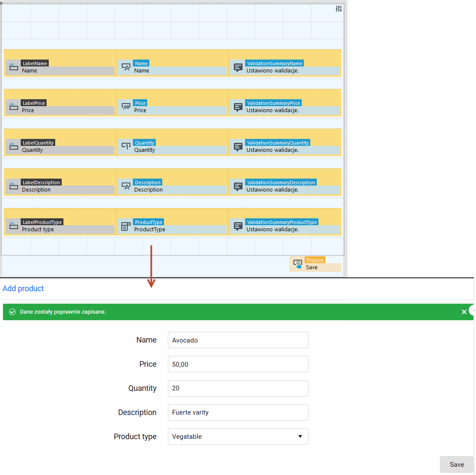Click the Quantity field control icon
Viewport: 476px width, 475px height.
click(126, 146)
